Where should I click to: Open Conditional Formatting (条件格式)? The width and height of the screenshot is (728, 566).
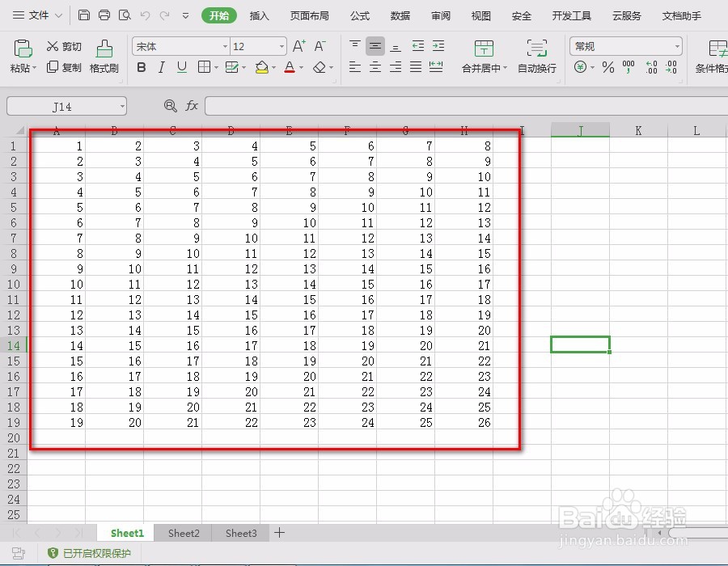click(711, 56)
